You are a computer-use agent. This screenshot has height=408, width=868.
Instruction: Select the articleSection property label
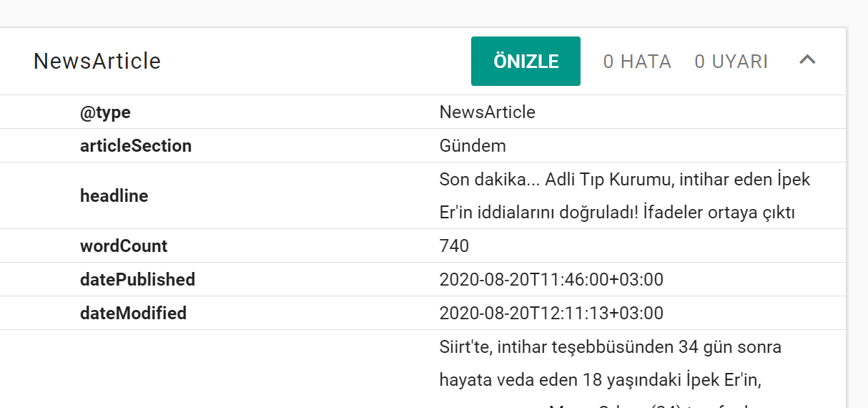pos(136,146)
